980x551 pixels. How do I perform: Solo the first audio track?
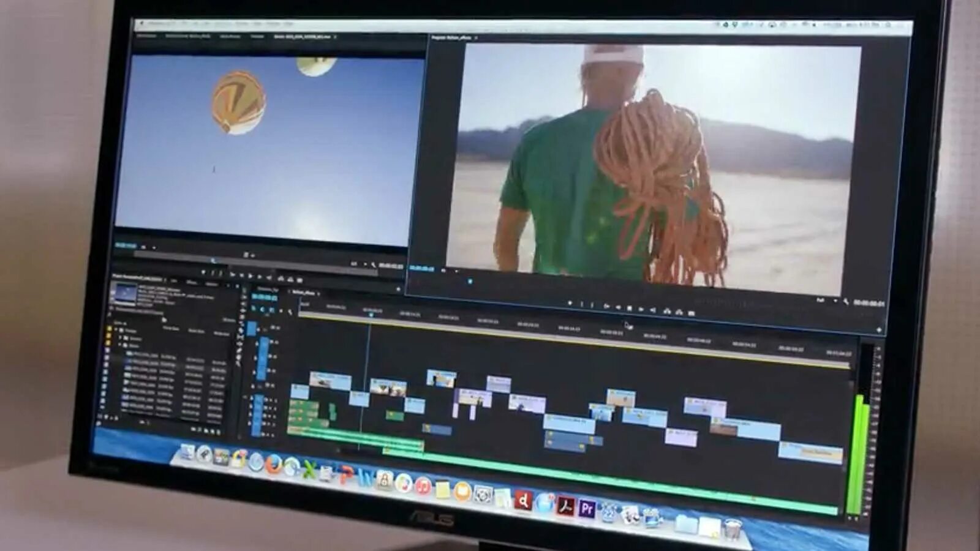[274, 401]
